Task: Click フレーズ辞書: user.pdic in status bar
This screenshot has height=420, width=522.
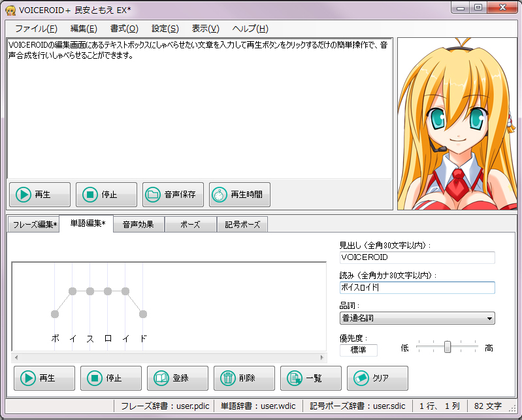Action: pos(165,406)
